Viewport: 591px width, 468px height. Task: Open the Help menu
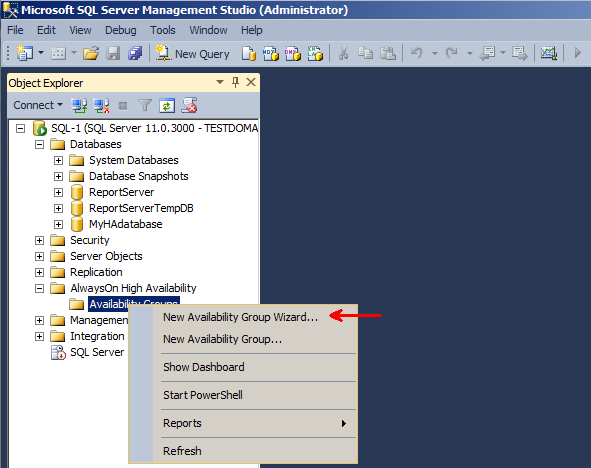pyautogui.click(x=251, y=30)
